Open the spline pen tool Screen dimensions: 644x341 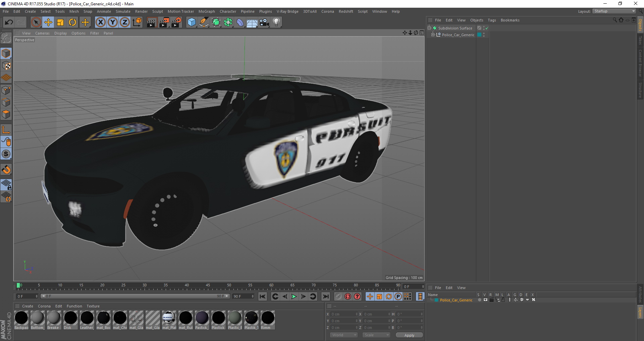click(x=204, y=22)
